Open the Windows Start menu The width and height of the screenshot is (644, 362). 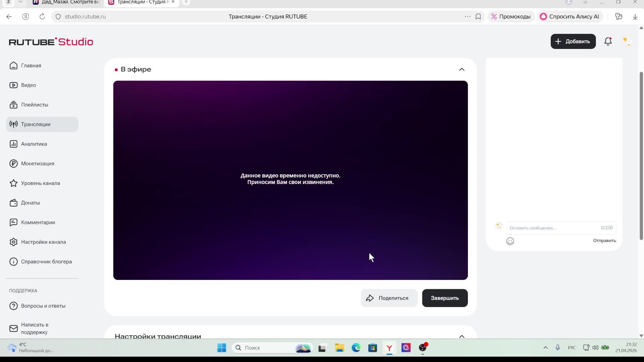click(221, 348)
